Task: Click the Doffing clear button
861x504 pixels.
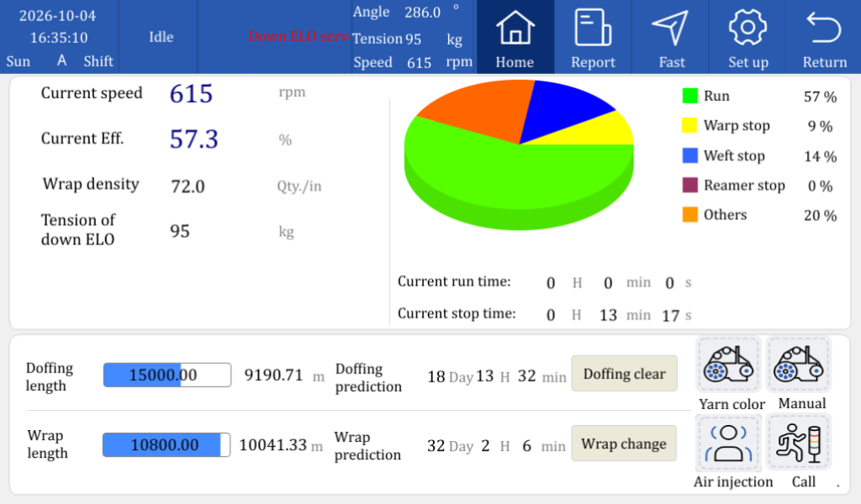Action: click(625, 374)
